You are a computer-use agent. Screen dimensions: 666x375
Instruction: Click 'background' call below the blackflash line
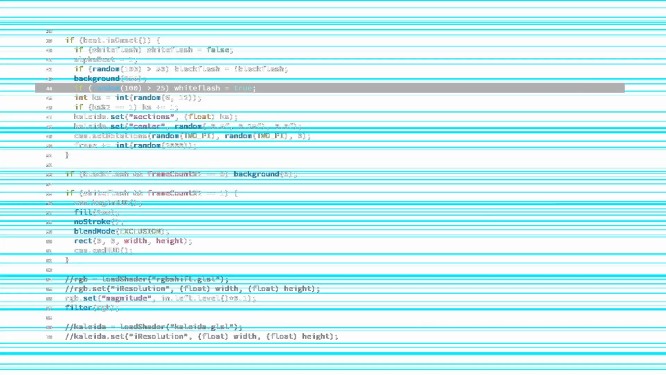[x=97, y=79]
